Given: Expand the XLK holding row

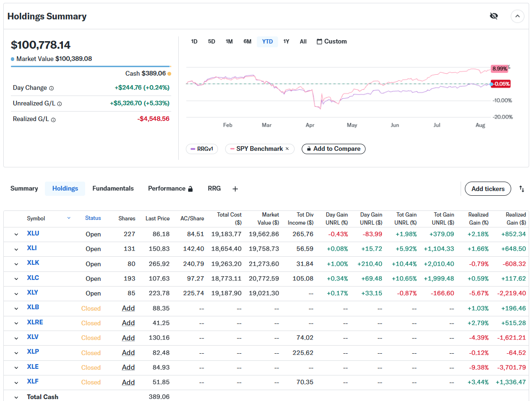Looking at the screenshot, I should [16, 264].
